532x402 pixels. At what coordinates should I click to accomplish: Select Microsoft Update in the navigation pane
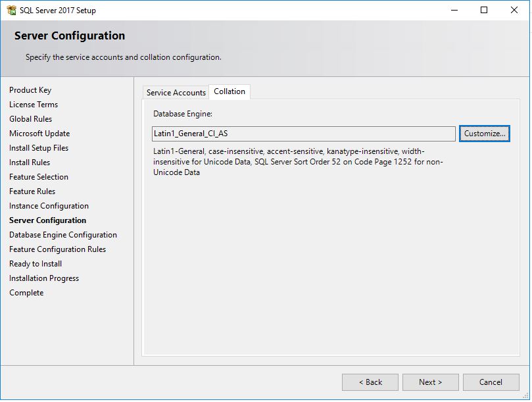38,133
